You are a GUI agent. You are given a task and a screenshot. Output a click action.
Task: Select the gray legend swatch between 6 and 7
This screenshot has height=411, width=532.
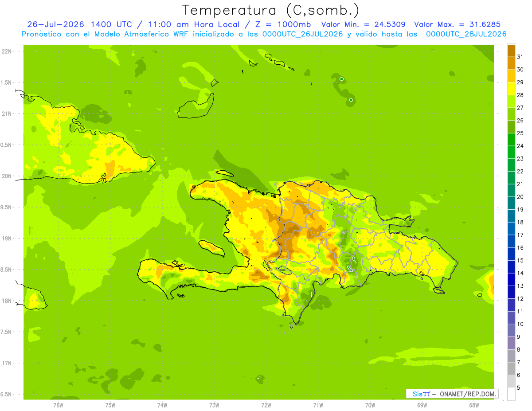(511, 368)
